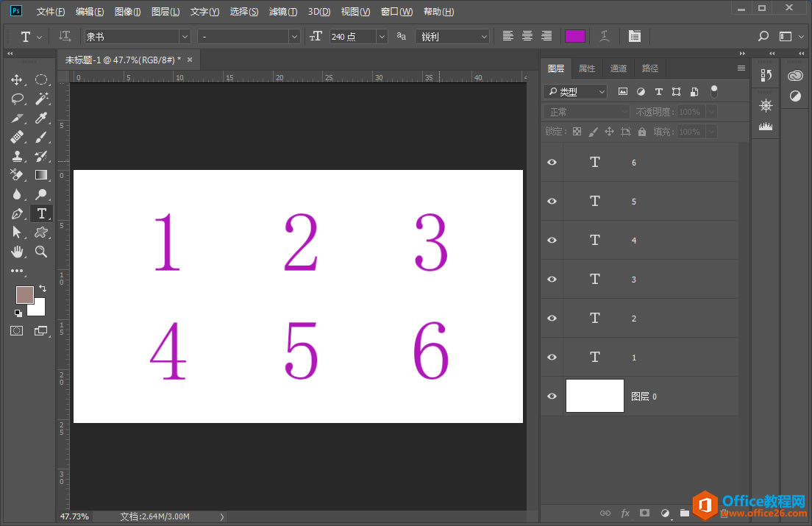Open the Layers panel menu
This screenshot has height=526, width=812.
coord(741,68)
